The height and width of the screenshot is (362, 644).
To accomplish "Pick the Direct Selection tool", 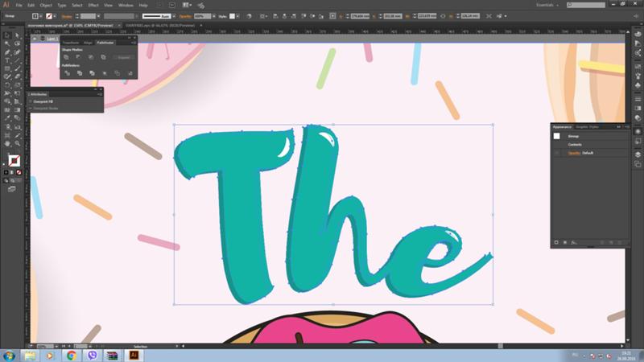I will pyautogui.click(x=17, y=35).
